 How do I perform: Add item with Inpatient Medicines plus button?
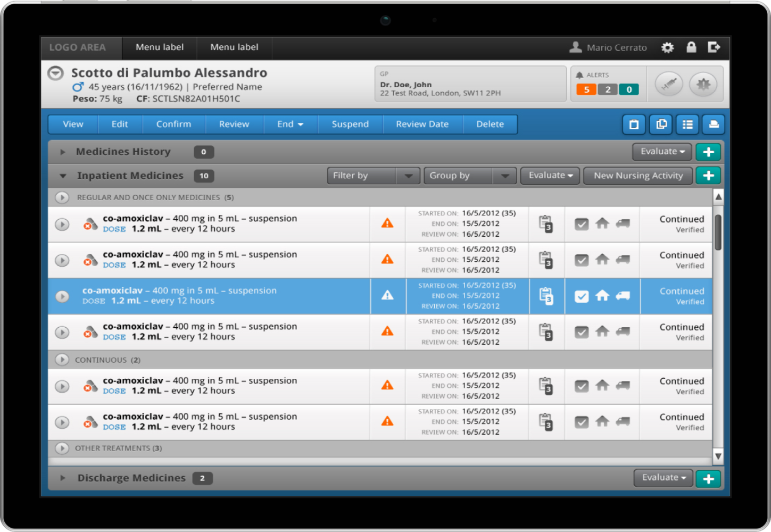708,176
